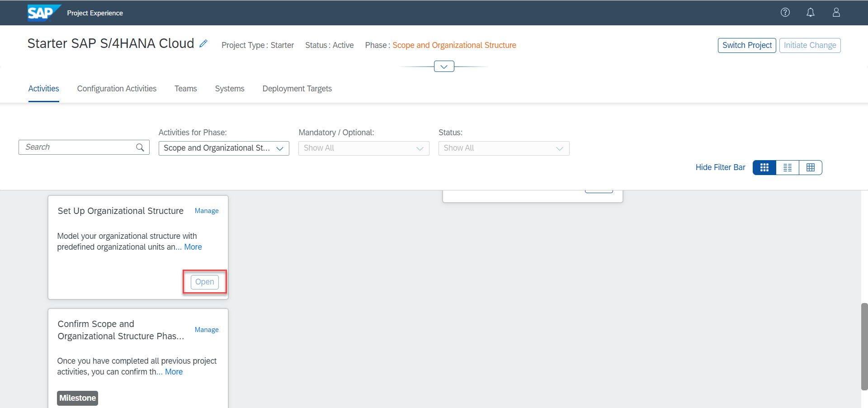Viewport: 868px width, 408px height.
Task: Expand More on Confirm Scope description
Action: click(174, 372)
